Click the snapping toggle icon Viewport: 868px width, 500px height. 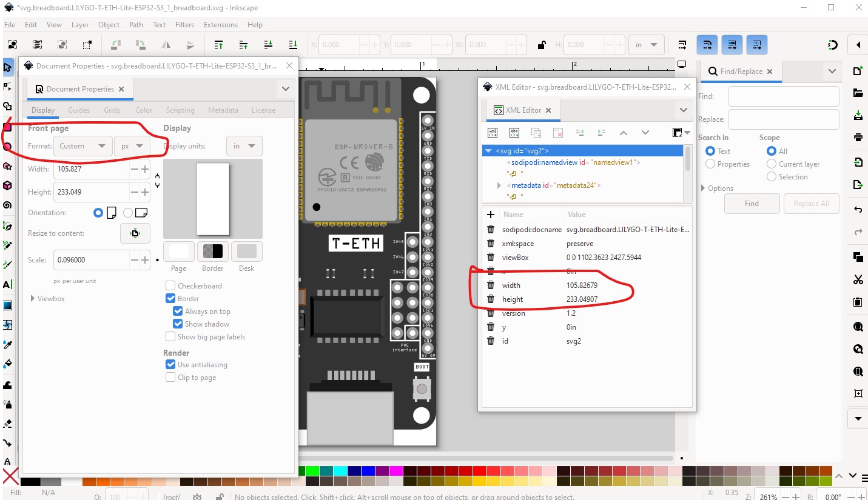tap(833, 45)
